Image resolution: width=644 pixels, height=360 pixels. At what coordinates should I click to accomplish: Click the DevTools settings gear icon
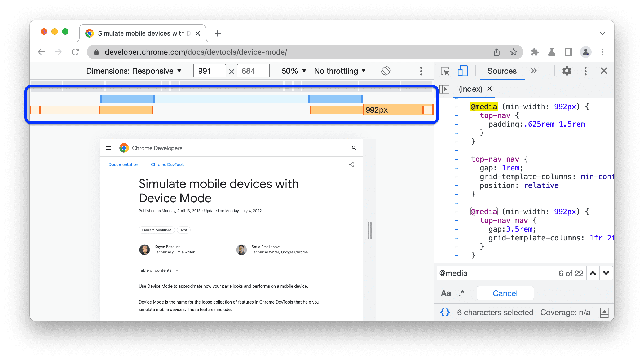pos(567,71)
